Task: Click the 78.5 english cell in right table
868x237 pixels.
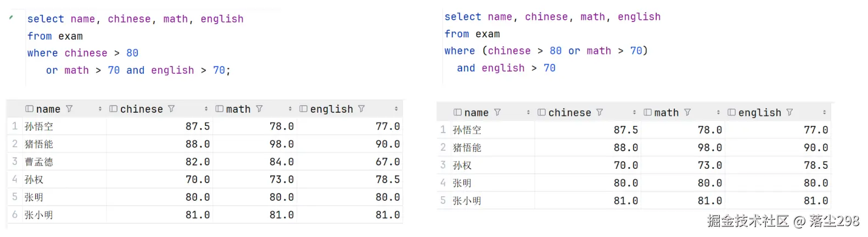Action: click(x=815, y=165)
